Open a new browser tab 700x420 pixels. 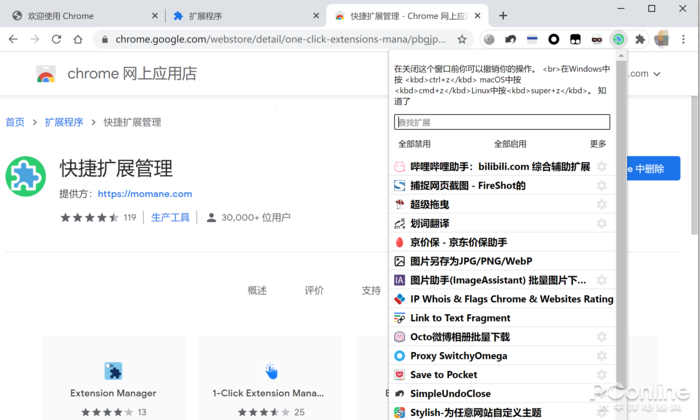click(503, 16)
